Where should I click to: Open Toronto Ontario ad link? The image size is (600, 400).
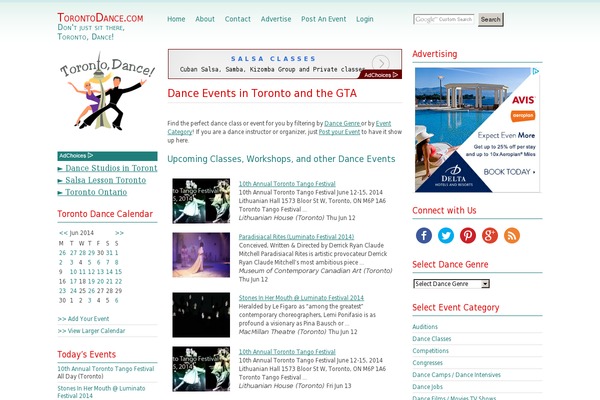coord(96,192)
